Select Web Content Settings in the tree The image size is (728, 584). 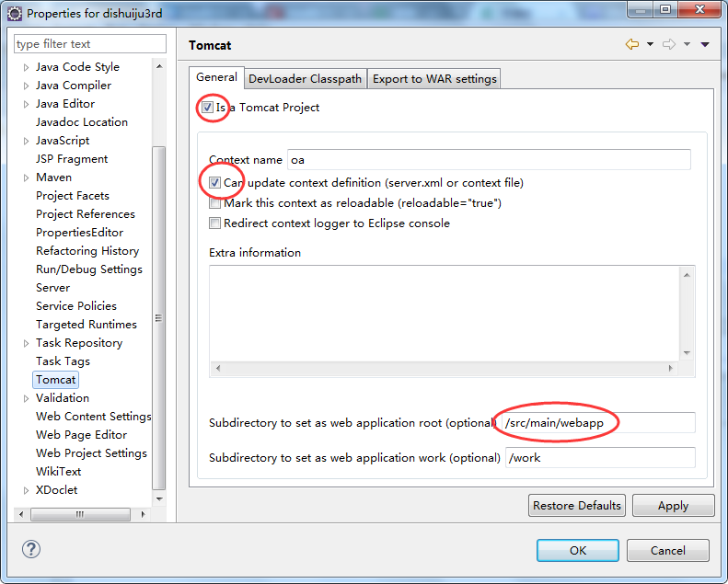93,417
